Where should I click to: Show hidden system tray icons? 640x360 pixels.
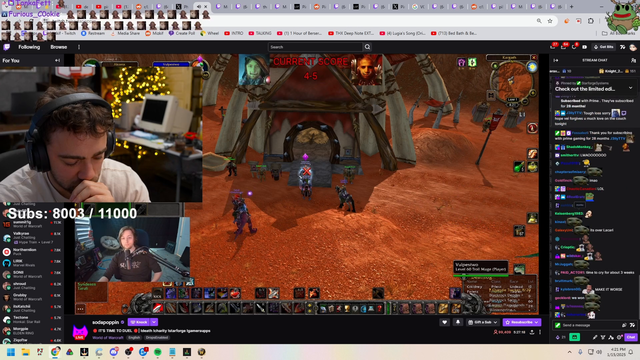[569, 352]
